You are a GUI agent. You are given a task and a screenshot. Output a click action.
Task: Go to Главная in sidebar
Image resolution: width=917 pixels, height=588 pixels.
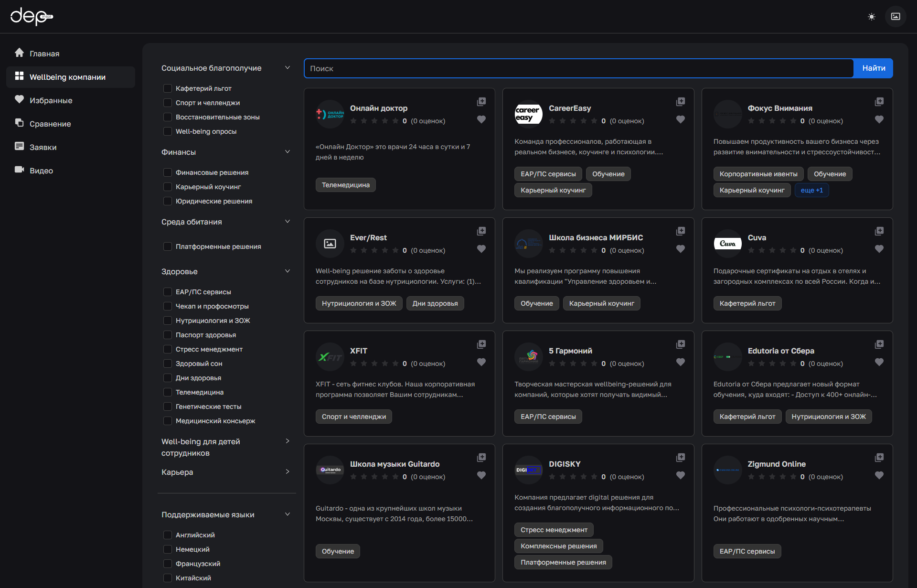(x=71, y=53)
